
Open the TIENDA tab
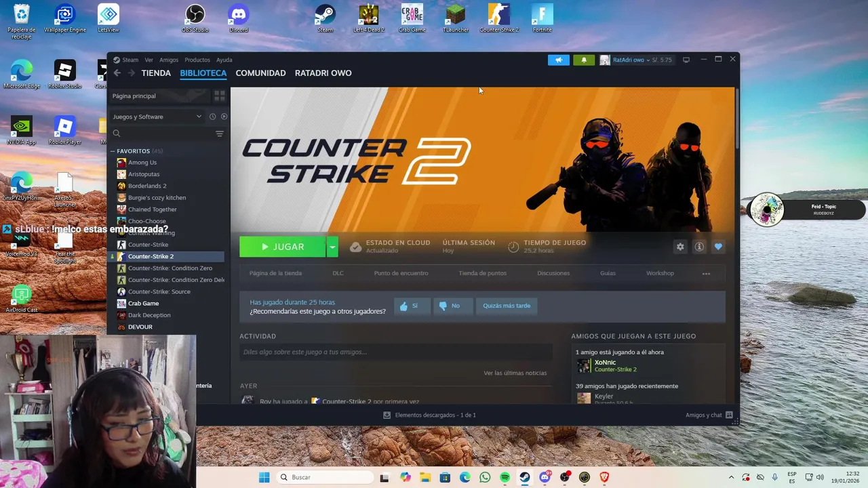156,73
